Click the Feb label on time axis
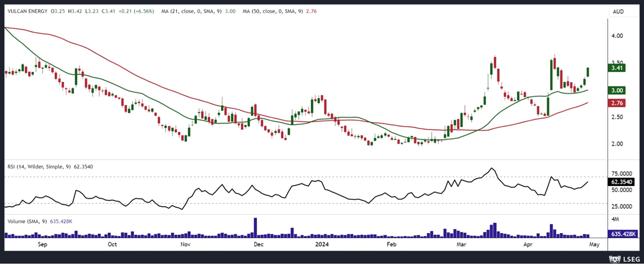The height and width of the screenshot is (264, 644). click(x=392, y=245)
